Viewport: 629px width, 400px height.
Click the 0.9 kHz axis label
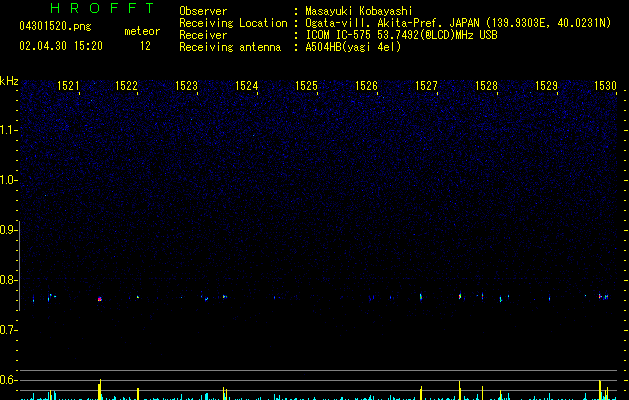click(8, 230)
